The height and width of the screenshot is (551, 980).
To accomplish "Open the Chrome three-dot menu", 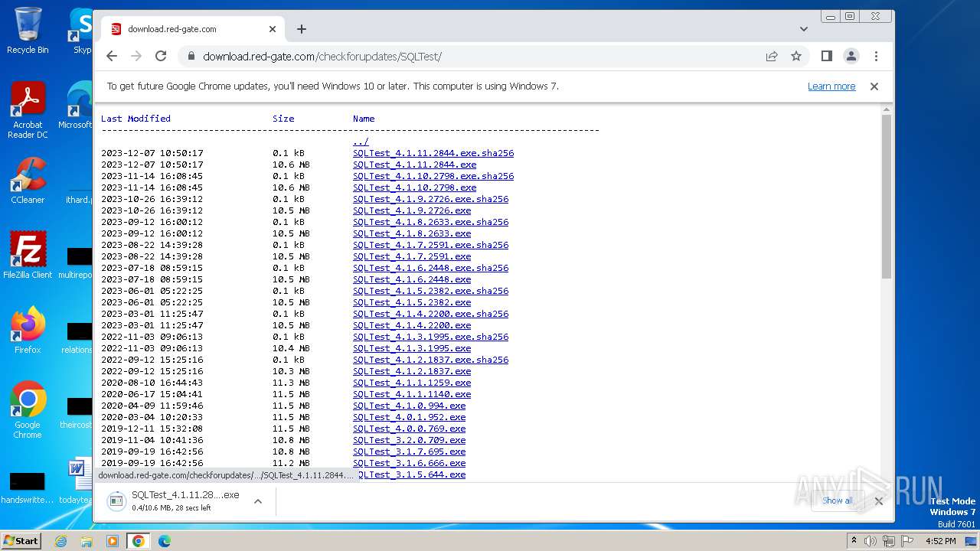I will [876, 56].
